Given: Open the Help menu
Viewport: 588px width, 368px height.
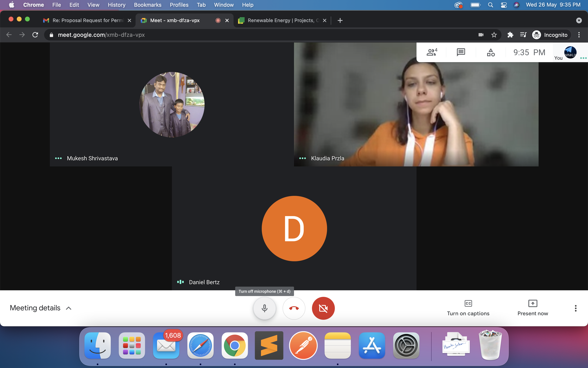Looking at the screenshot, I should (248, 5).
